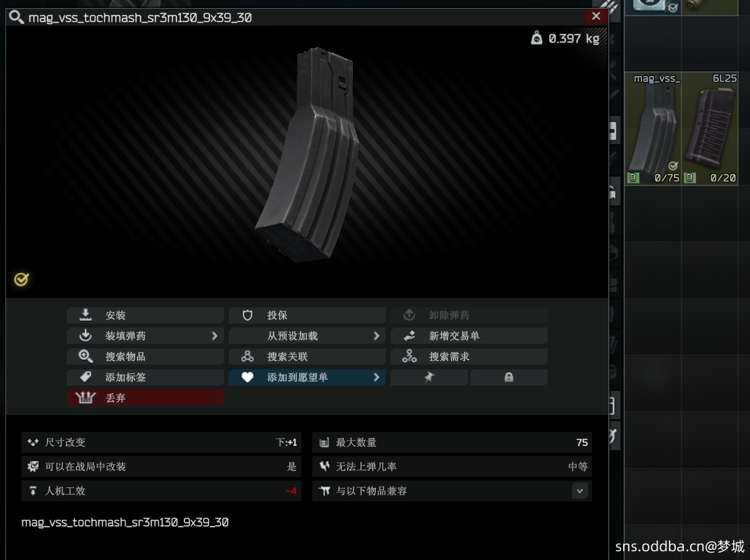Image resolution: width=750 pixels, height=560 pixels.
Task: Expand the 从预设加载 submenu
Action: (x=376, y=336)
